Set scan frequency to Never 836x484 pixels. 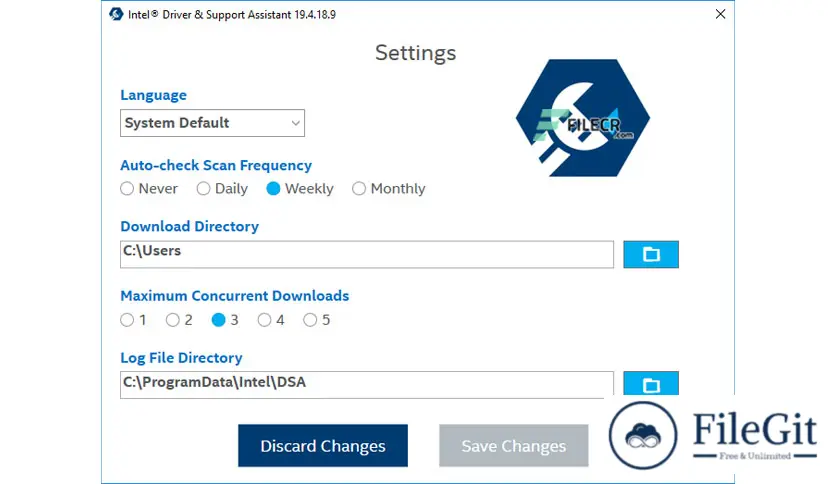[127, 189]
